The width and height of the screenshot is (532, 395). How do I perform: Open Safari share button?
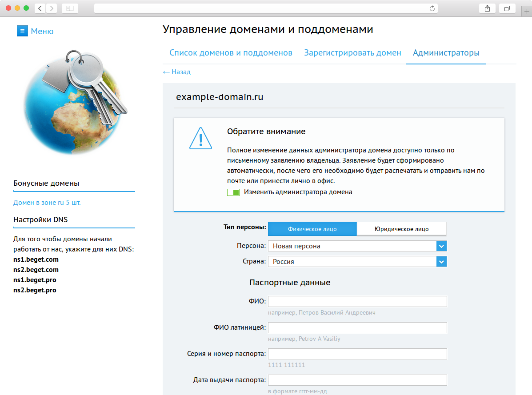pyautogui.click(x=487, y=8)
